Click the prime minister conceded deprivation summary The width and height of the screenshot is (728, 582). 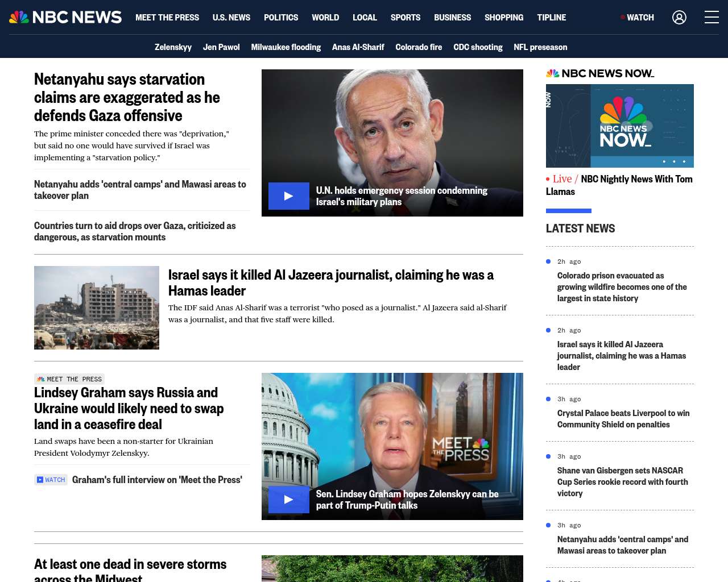pyautogui.click(x=131, y=145)
